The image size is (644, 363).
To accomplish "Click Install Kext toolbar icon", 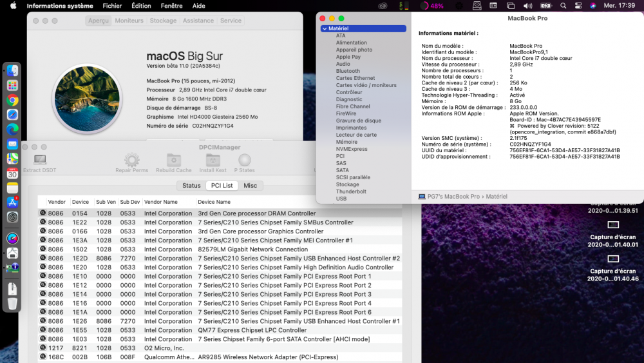I will pyautogui.click(x=213, y=159).
